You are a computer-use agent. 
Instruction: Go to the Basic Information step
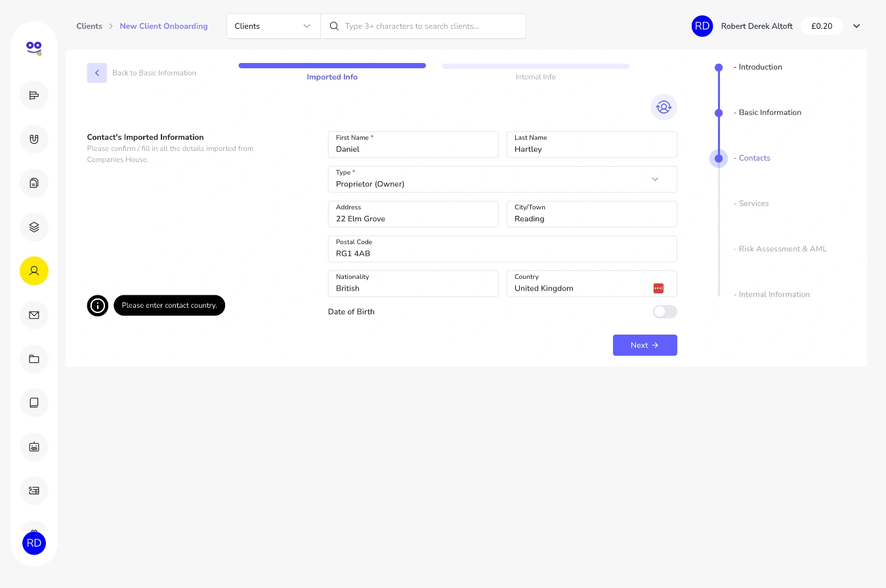(767, 112)
